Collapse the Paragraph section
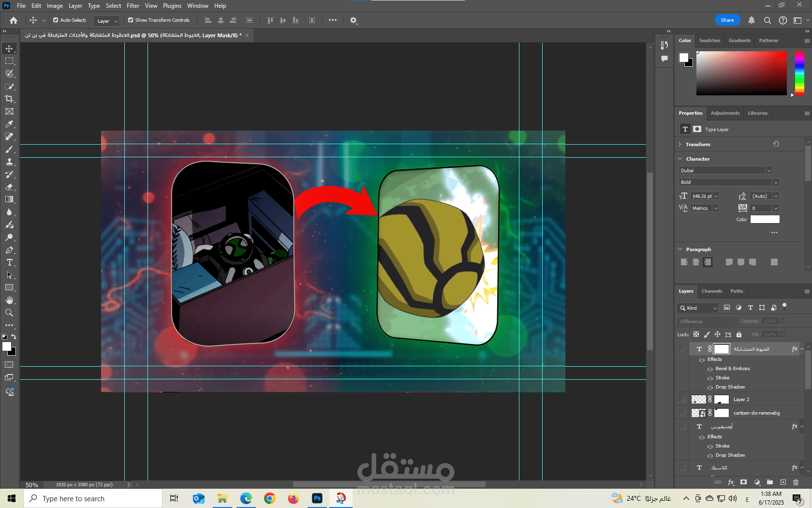812x508 pixels. (x=680, y=250)
